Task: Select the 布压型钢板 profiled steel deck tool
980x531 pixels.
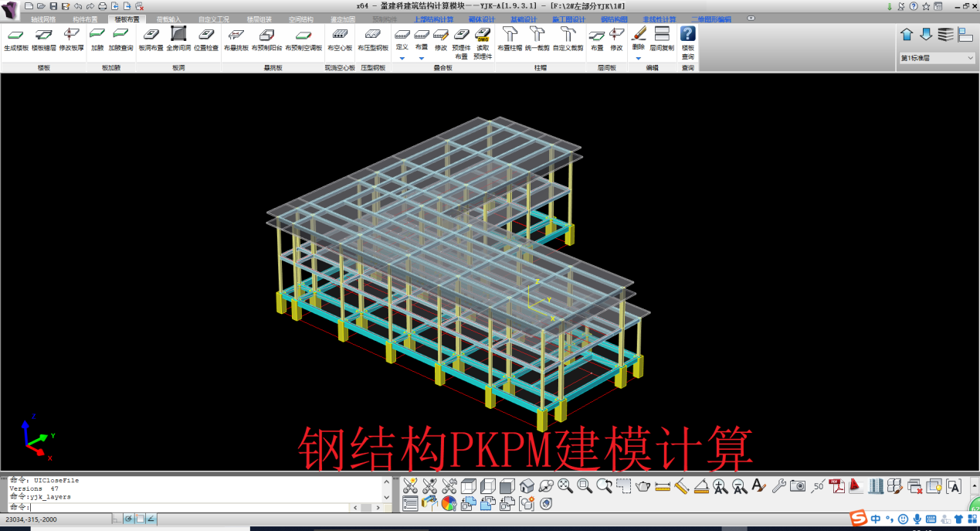Action: coord(373,39)
